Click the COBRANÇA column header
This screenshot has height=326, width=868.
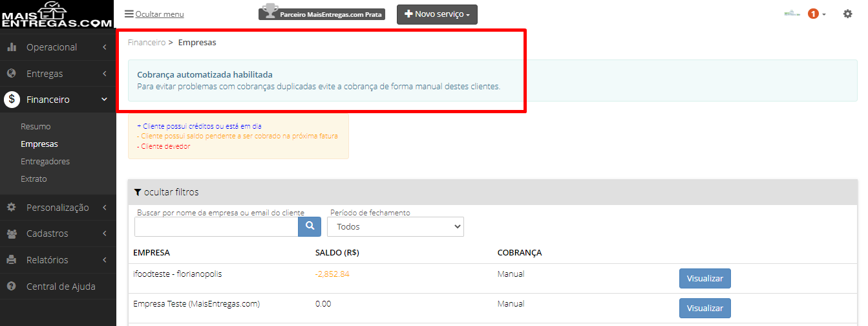click(520, 252)
